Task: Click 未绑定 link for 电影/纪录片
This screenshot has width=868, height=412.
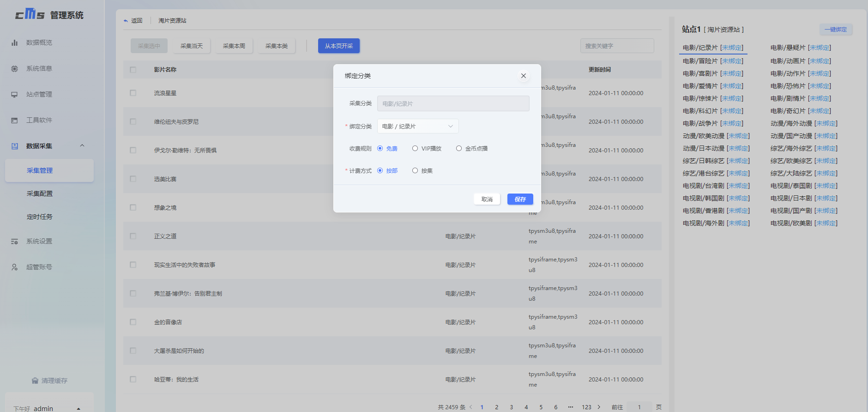Action: [732, 48]
